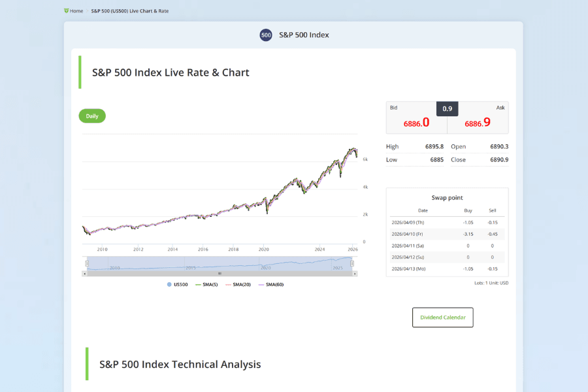Click the right navigator range handle
This screenshot has width=588, height=392.
point(351,263)
